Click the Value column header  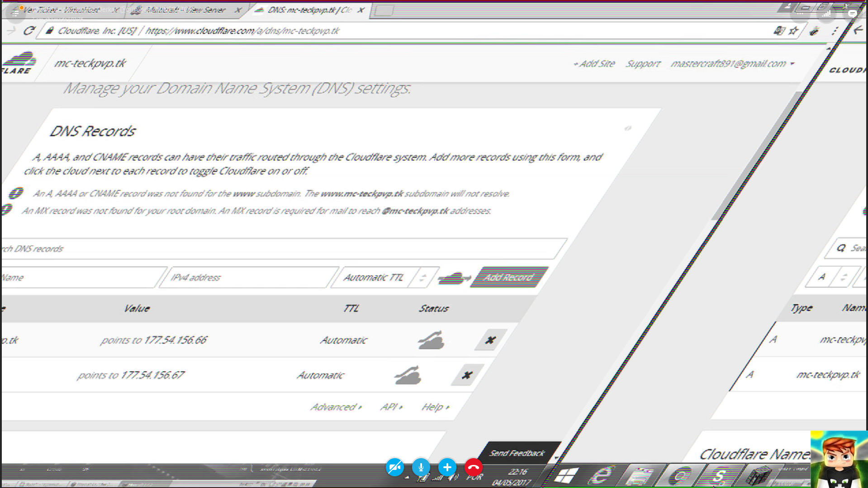(x=137, y=308)
